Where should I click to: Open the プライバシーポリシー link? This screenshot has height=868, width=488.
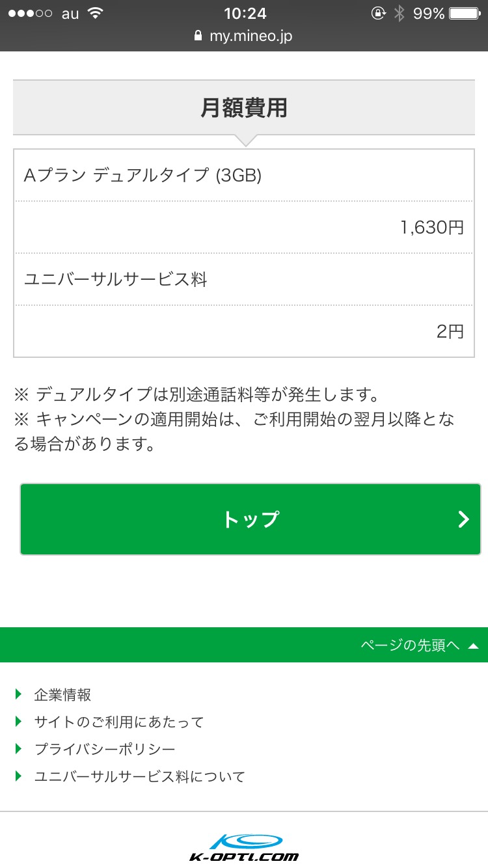(105, 750)
